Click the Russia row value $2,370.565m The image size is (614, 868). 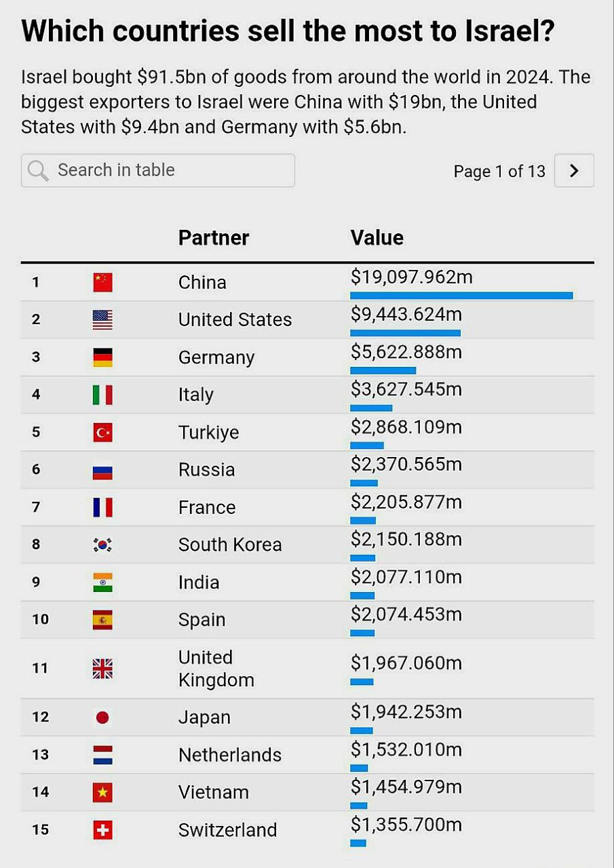[x=406, y=465]
